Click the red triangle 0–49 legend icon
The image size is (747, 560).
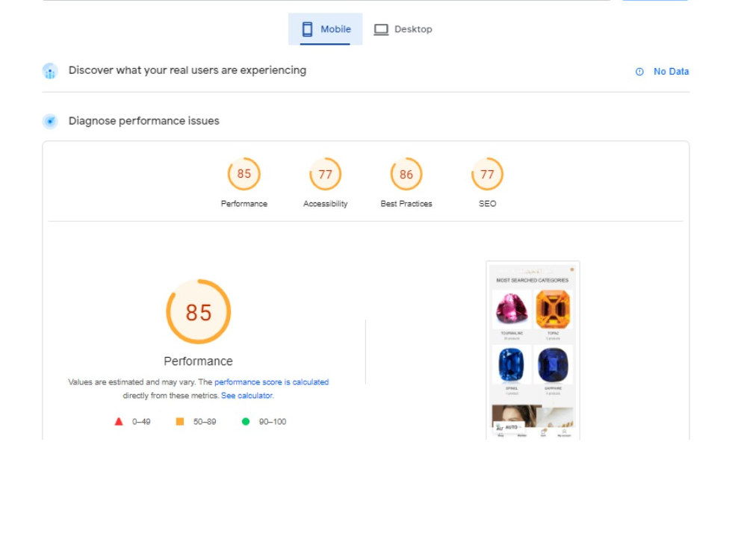pyautogui.click(x=119, y=421)
